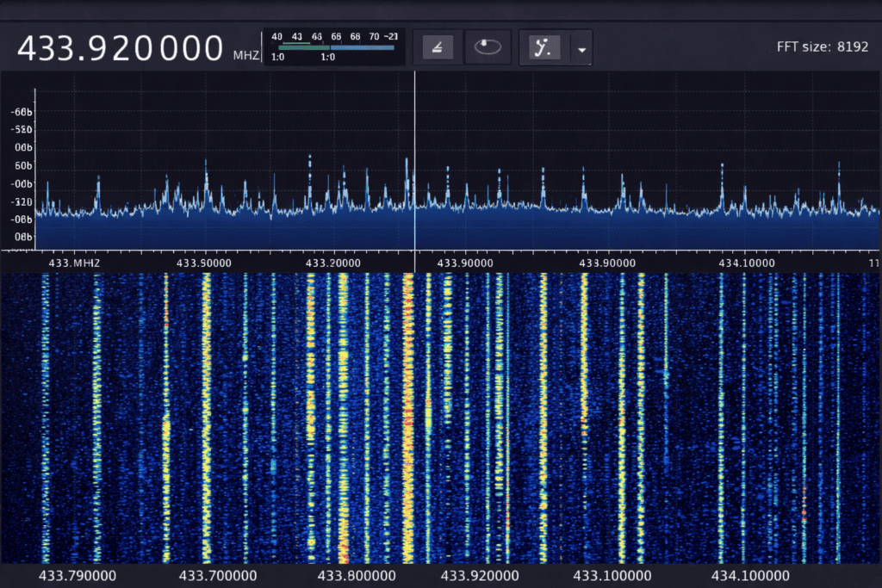Click the 434.10000 spectrum axis label
This screenshot has width=882, height=588.
pyautogui.click(x=747, y=263)
